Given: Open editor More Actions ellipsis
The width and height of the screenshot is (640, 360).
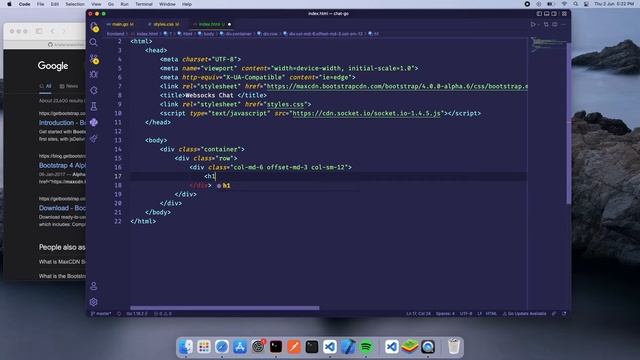Looking at the screenshot, I should (x=564, y=24).
